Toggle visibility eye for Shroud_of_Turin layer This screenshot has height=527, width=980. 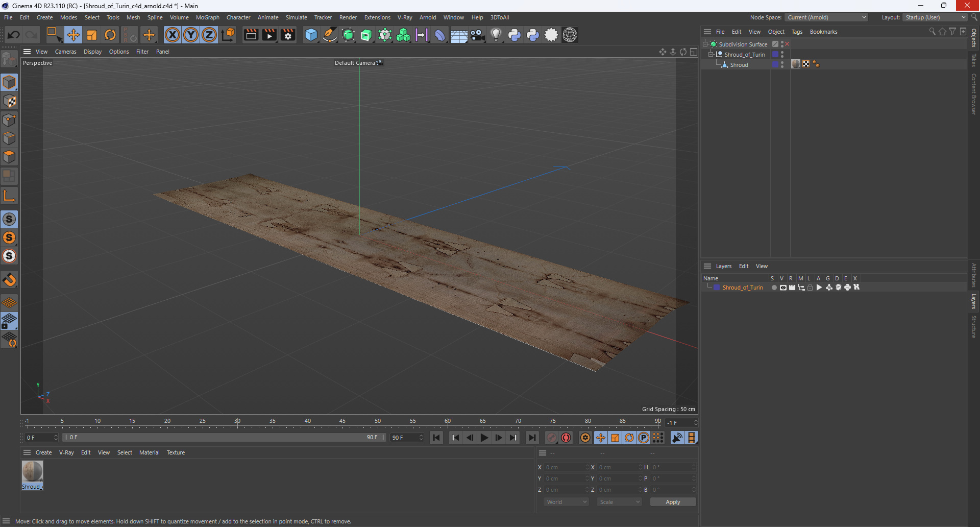point(783,288)
